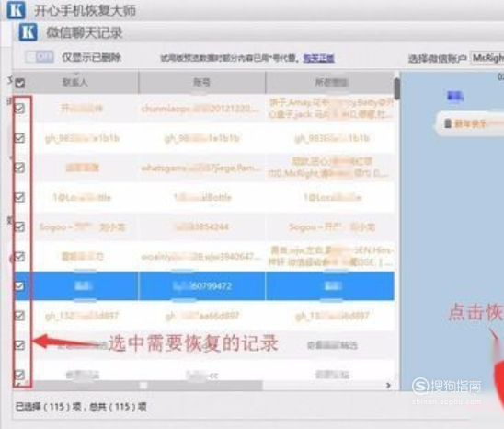Click the K icon next to 微信聊天记录
This screenshot has width=504, height=429.
tap(28, 32)
